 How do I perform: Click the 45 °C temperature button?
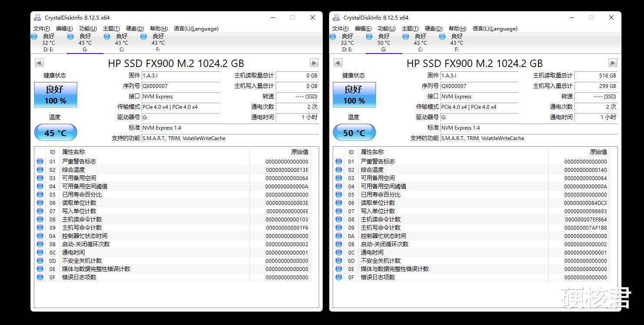click(56, 133)
